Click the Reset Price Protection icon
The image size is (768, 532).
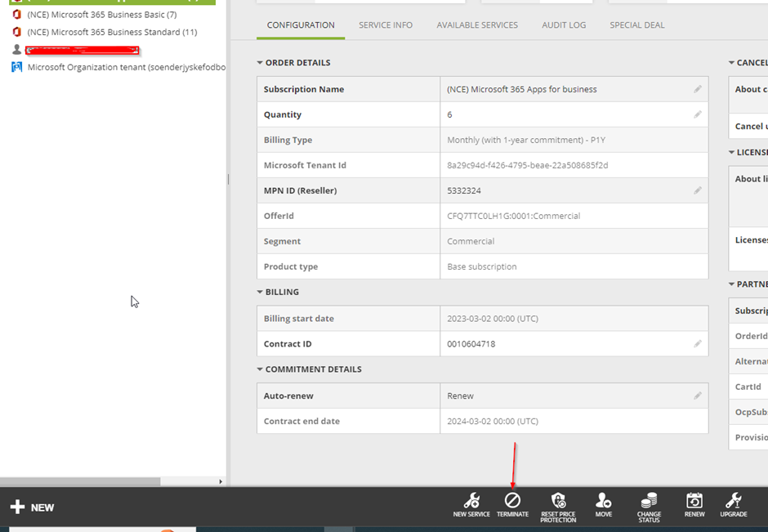[x=558, y=500]
